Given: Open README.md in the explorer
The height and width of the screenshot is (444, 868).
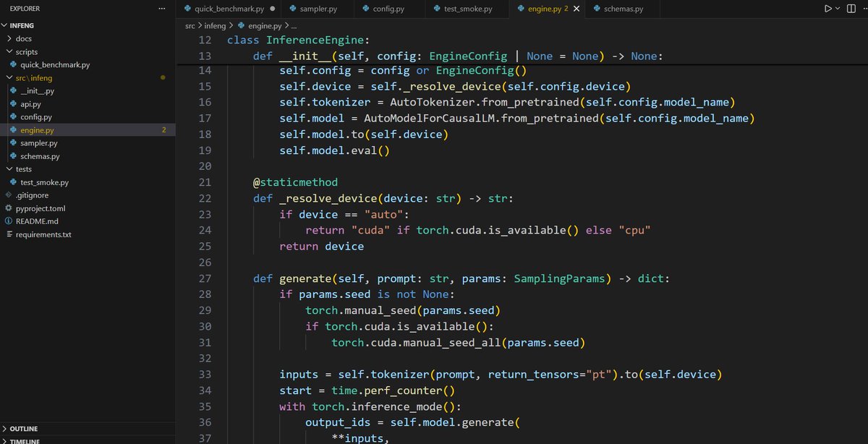Looking at the screenshot, I should [x=88, y=221].
